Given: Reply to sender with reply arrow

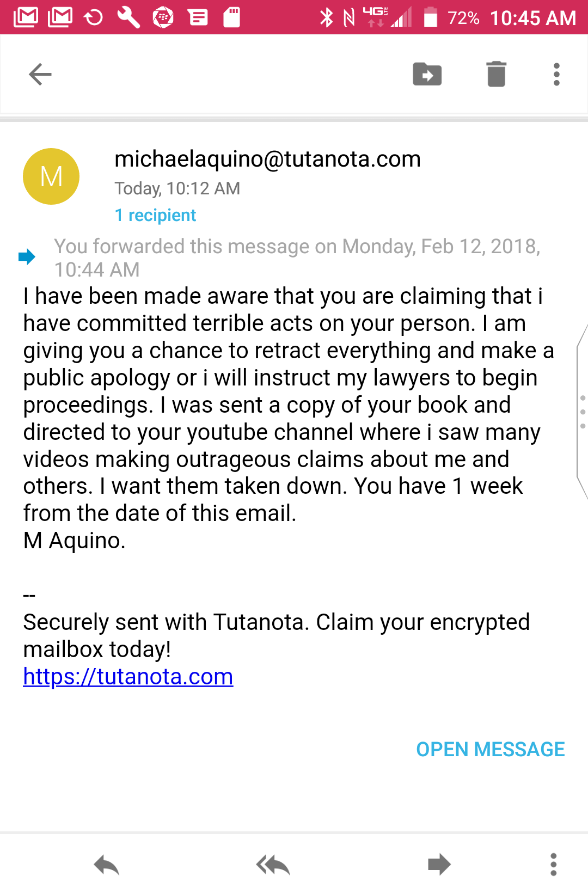Looking at the screenshot, I should click(106, 864).
